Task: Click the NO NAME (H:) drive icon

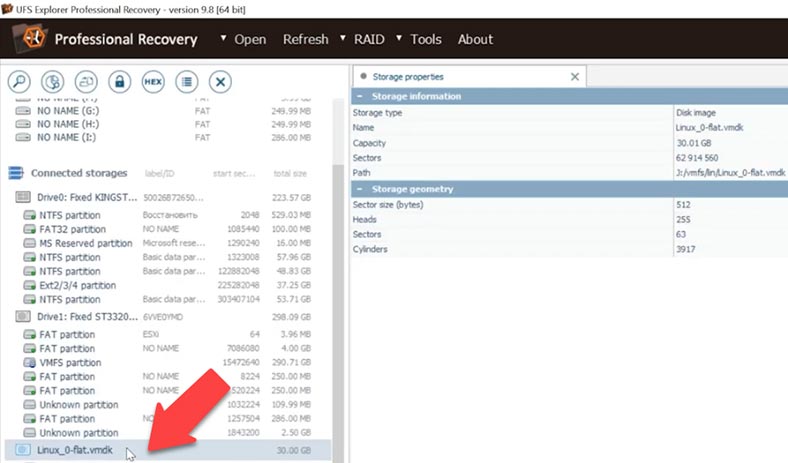Action: [23, 124]
